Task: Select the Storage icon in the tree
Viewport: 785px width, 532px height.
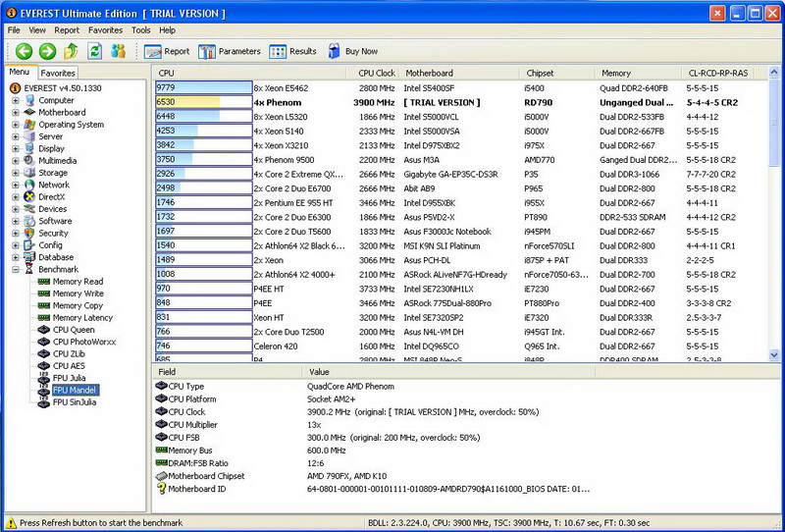Action: tap(29, 173)
